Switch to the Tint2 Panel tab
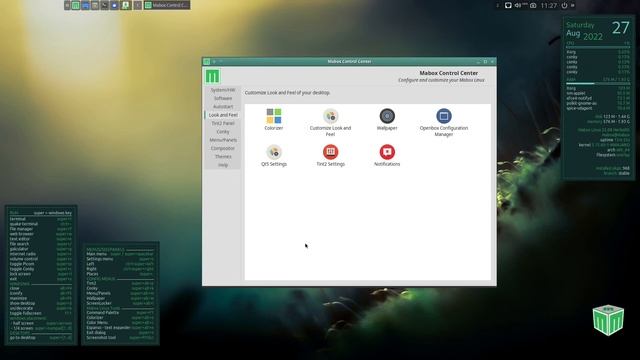The height and width of the screenshot is (360, 640). pos(223,123)
